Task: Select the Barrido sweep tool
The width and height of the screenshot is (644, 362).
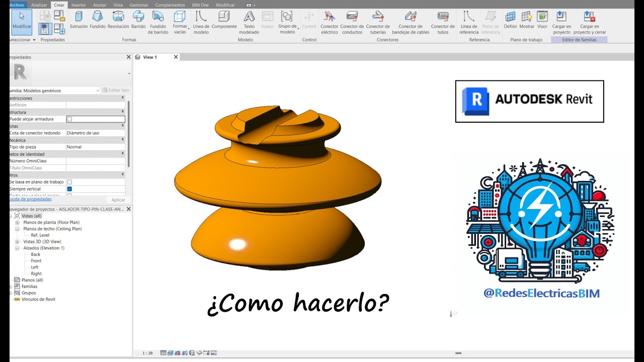Action: (x=138, y=20)
